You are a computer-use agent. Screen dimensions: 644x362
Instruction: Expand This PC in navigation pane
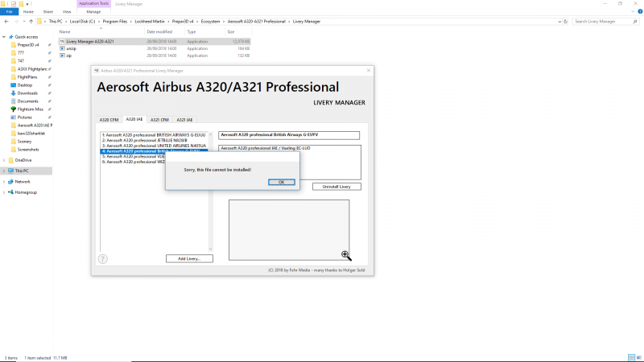coord(4,171)
